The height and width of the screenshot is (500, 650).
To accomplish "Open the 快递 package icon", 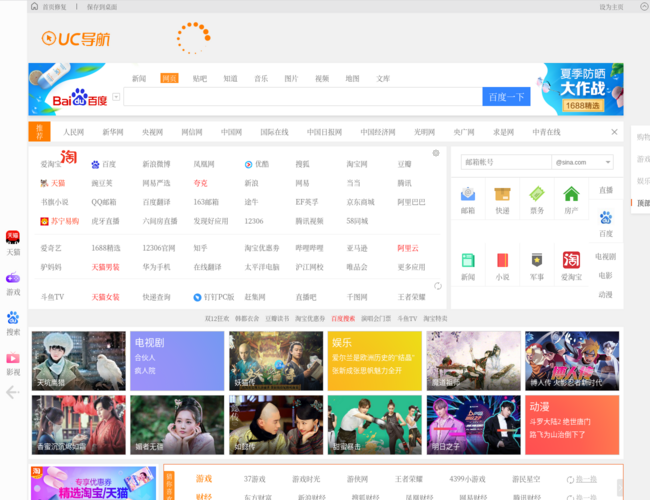I will click(x=502, y=194).
